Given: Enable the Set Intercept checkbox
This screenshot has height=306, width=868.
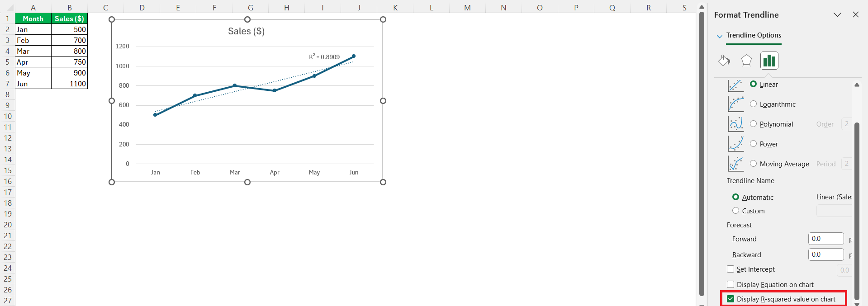Looking at the screenshot, I should coord(730,269).
